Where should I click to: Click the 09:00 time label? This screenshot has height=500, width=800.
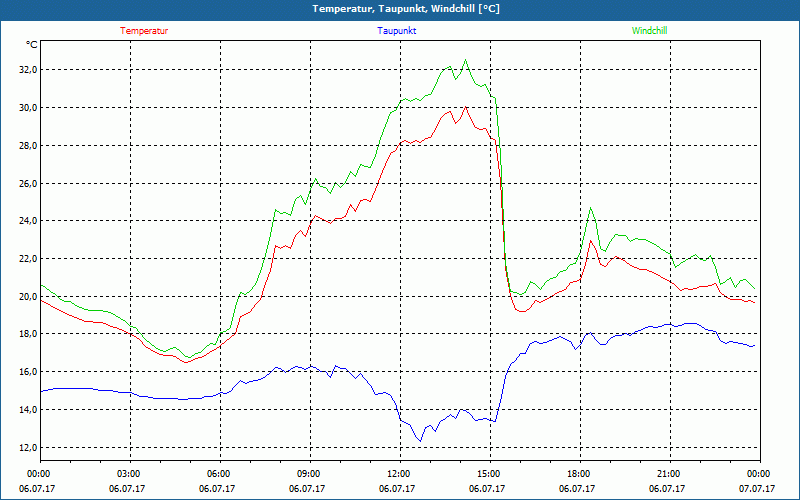pyautogui.click(x=310, y=474)
